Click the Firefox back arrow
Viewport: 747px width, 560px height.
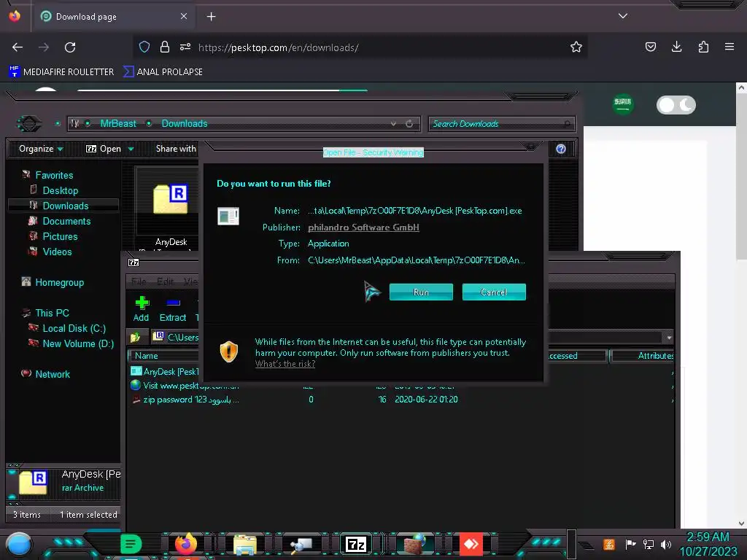[x=18, y=47]
